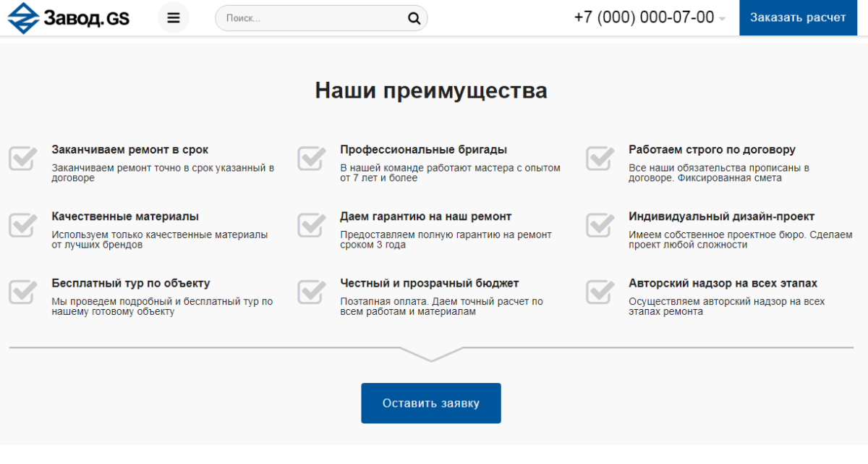Image resolution: width=868 pixels, height=464 pixels.
Task: Click the checkmark beside Заканчиваем ремонт в срок
Action: click(22, 158)
